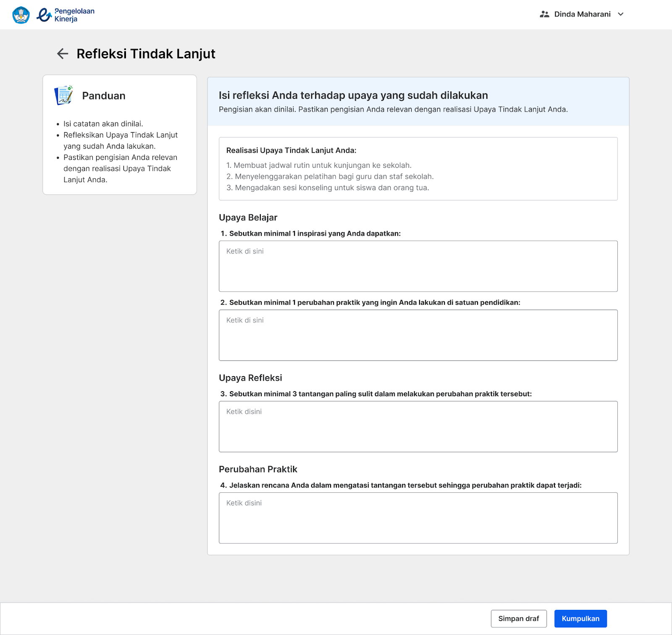Click the 'Isi refleksi Anda terhadap upaya' heading
This screenshot has width=672, height=635.
353,95
